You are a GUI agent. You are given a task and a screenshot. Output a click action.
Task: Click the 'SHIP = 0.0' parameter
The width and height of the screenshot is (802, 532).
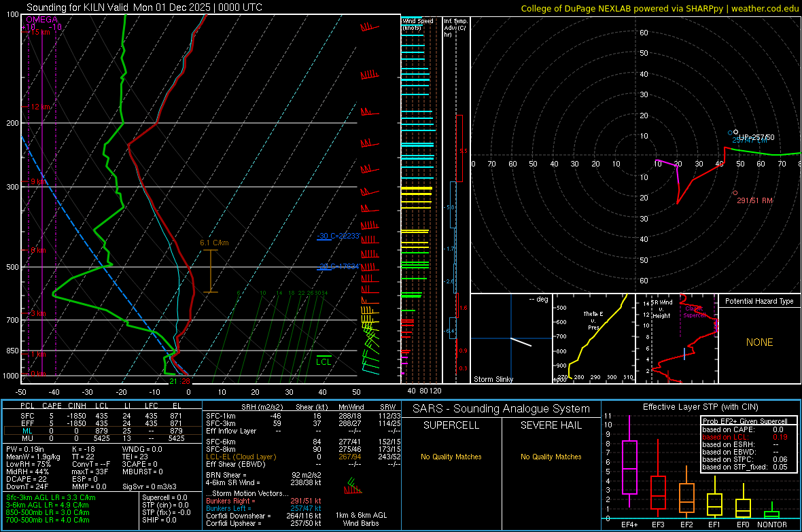click(x=159, y=520)
